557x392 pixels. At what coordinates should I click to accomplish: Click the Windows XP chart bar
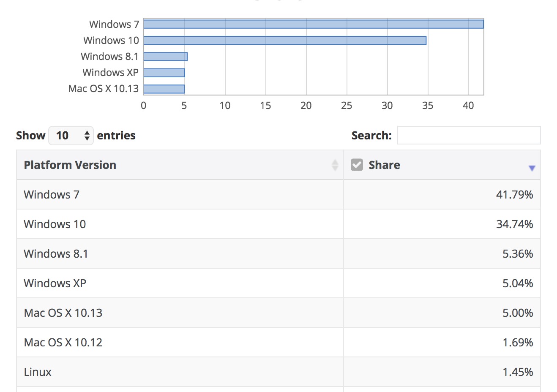click(164, 73)
